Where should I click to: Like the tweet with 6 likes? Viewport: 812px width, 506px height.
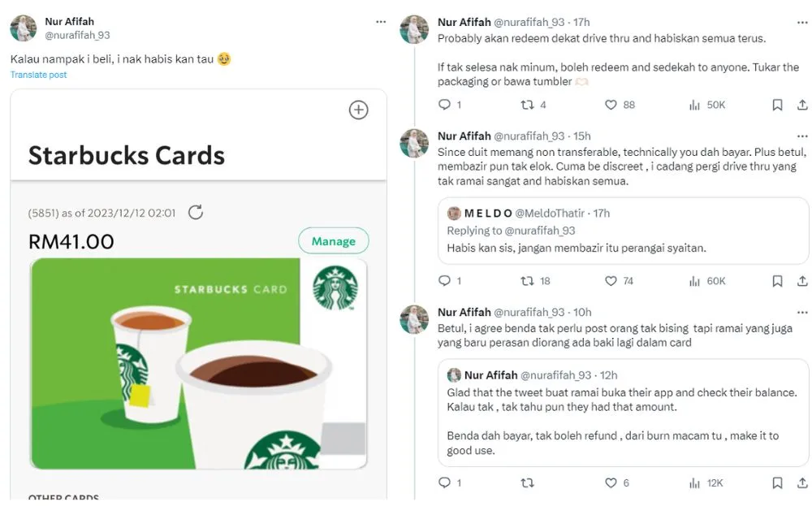point(611,482)
